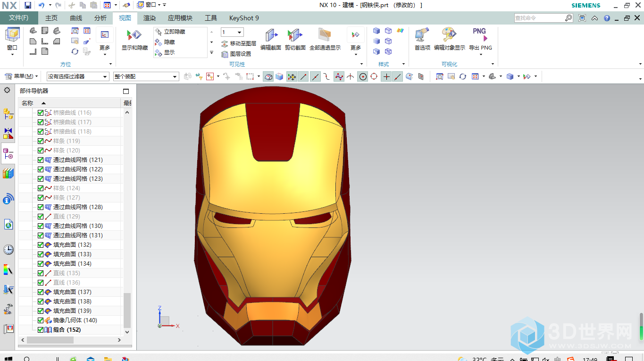Open the 导出 PNG dropdown arrow

point(481,54)
